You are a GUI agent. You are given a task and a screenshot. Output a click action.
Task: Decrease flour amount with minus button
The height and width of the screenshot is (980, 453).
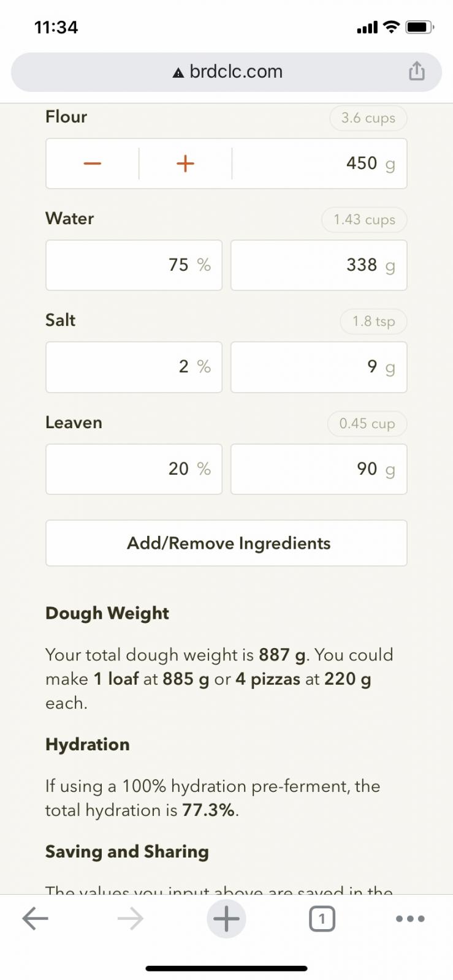[x=93, y=164]
